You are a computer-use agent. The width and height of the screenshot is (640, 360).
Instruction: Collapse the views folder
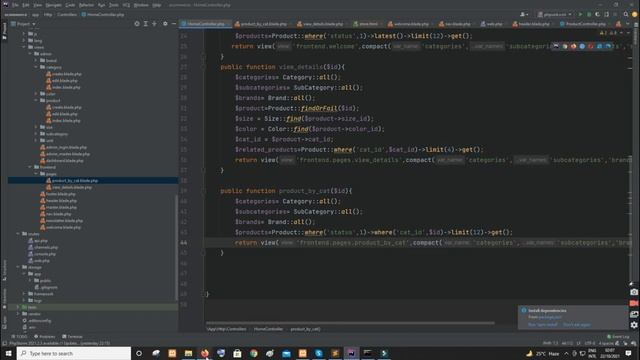(x=24, y=47)
